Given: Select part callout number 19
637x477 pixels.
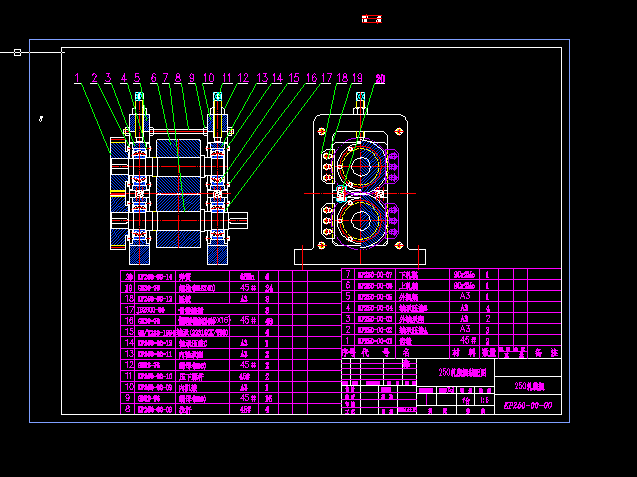Looking at the screenshot, I should pos(357,77).
